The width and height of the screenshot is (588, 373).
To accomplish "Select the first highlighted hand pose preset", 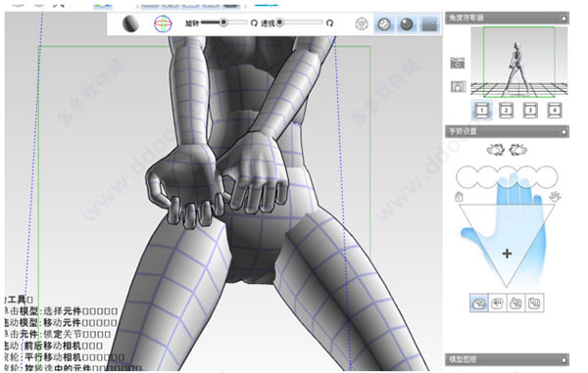I will (479, 303).
